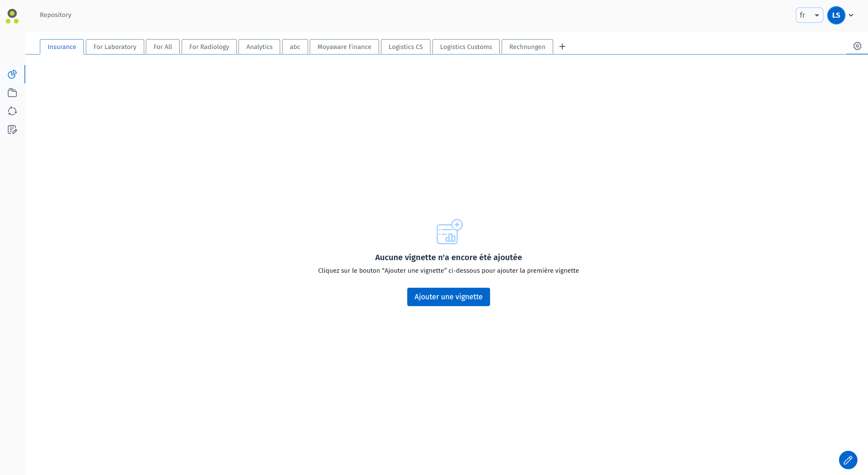Click the LS user avatar

[836, 15]
